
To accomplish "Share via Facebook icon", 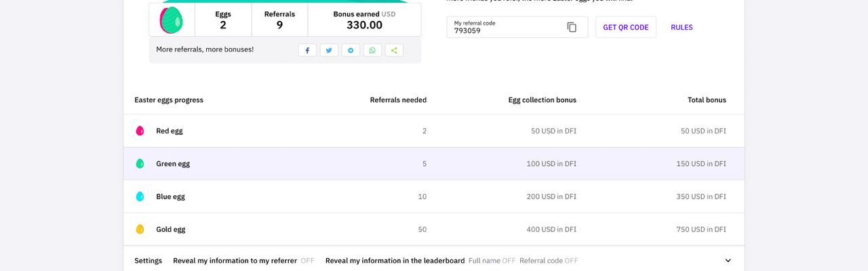I will tap(307, 50).
